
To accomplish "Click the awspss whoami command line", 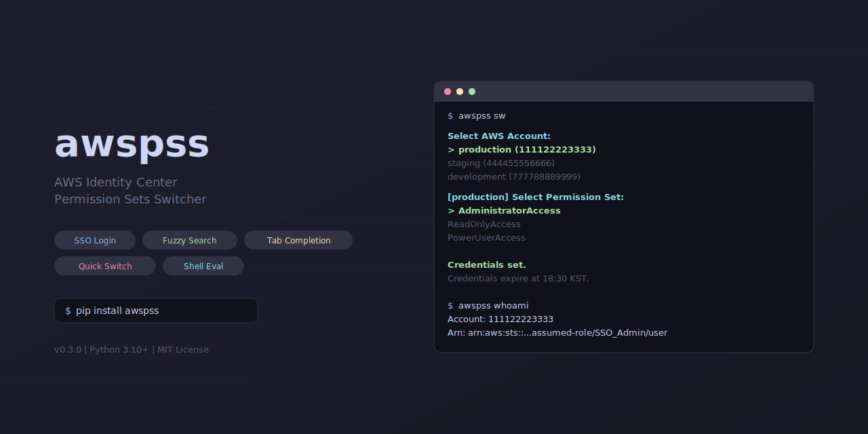I will point(488,306).
